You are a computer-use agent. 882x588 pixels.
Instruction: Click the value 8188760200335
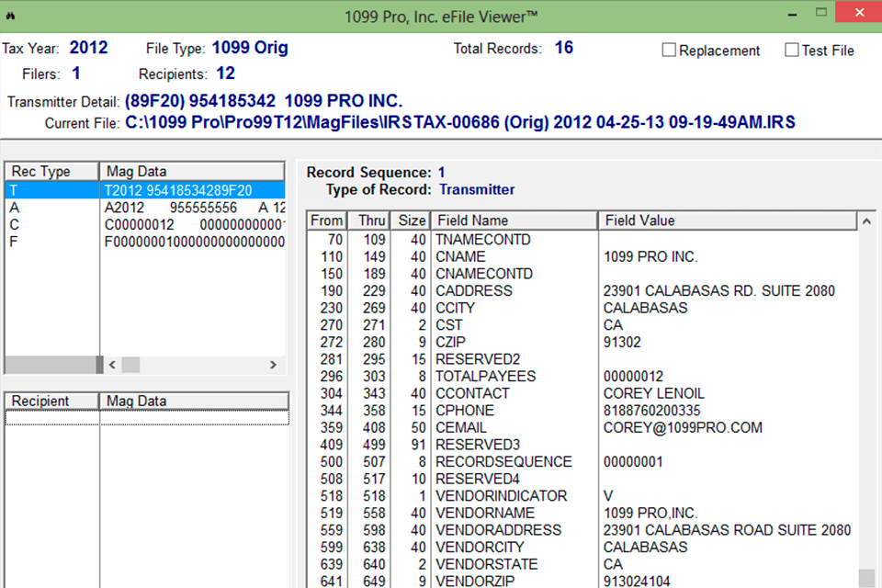click(652, 411)
